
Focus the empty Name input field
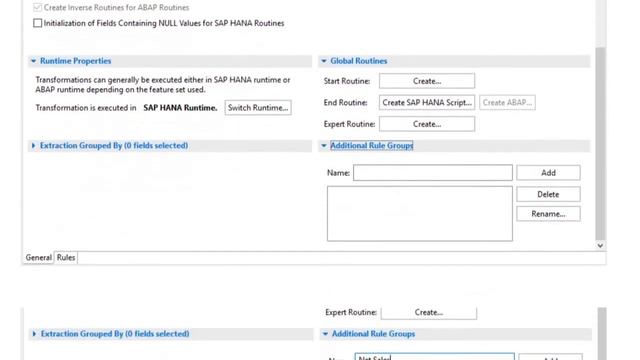click(433, 173)
